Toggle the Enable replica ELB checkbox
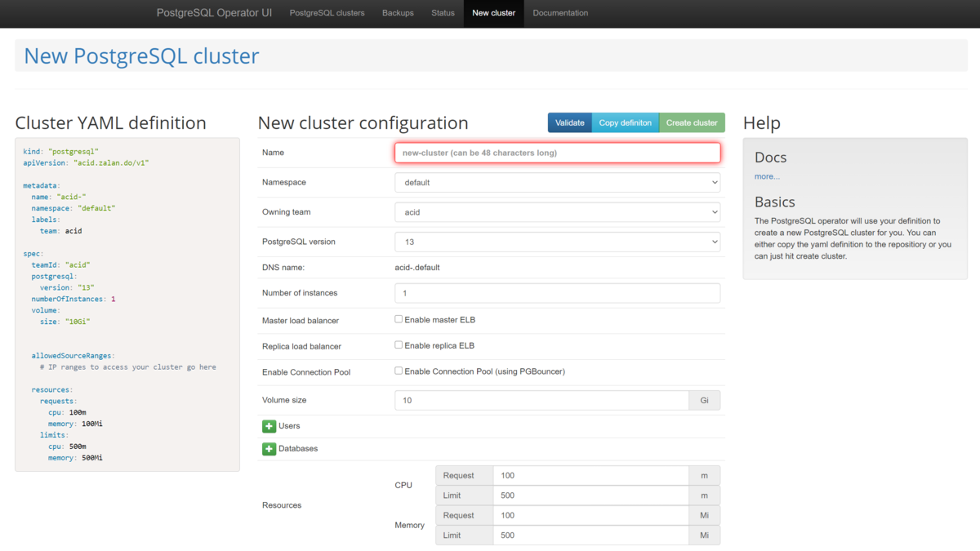 click(x=399, y=345)
